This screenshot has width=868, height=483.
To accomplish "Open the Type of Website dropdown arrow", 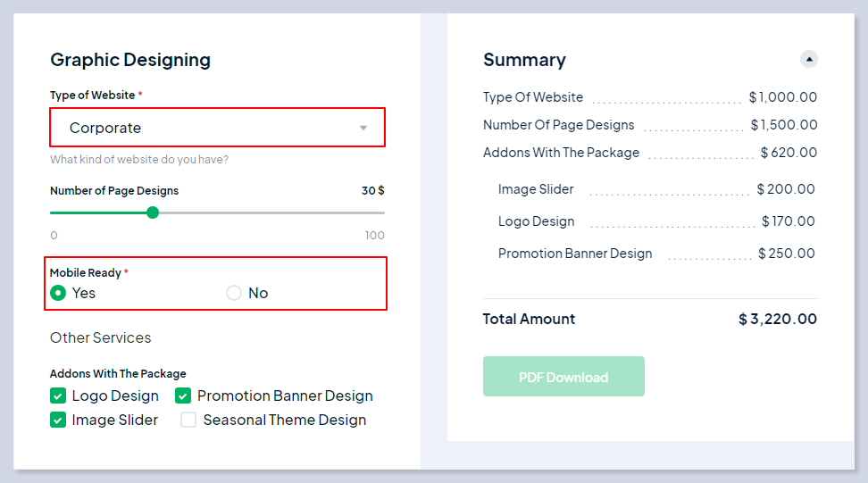I will pyautogui.click(x=363, y=128).
